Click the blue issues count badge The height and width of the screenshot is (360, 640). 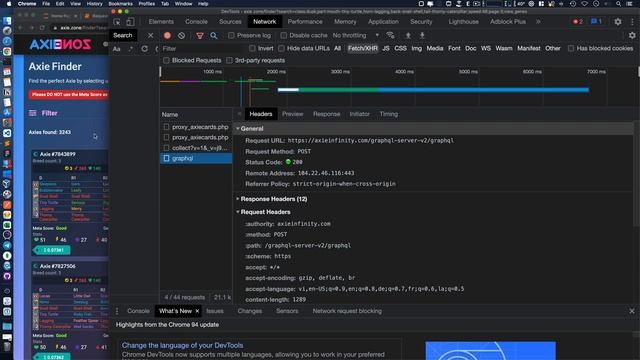pos(596,22)
